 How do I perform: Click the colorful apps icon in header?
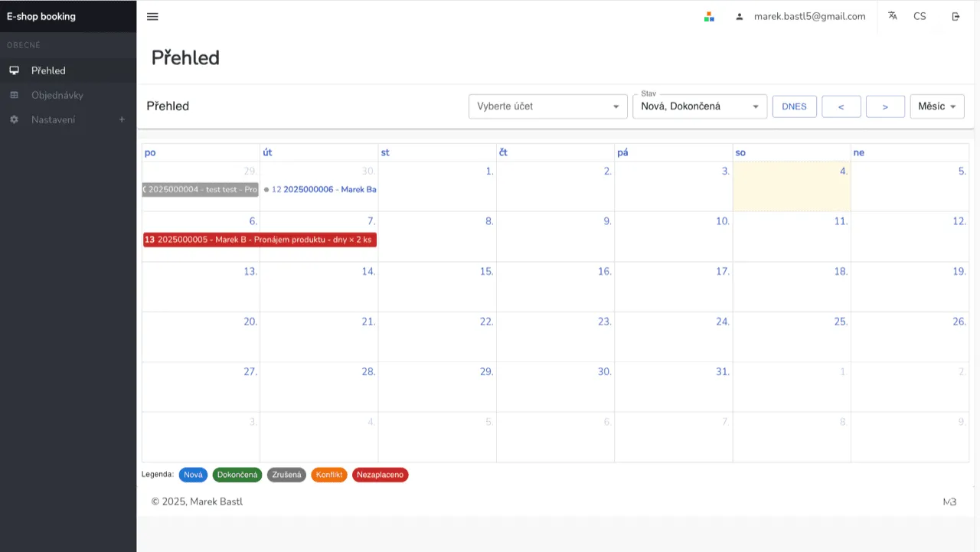(709, 17)
